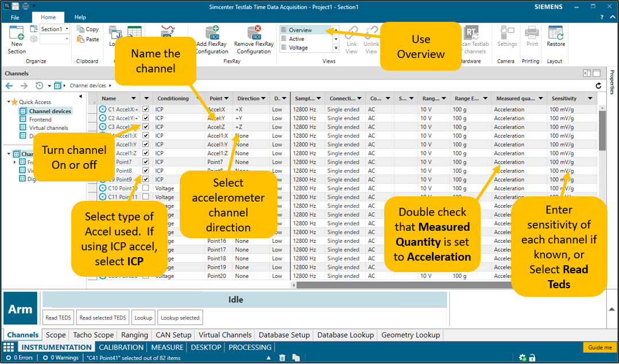This screenshot has height=364, width=619.
Task: Open the Sensitivity column filter dropdown
Action: point(590,99)
